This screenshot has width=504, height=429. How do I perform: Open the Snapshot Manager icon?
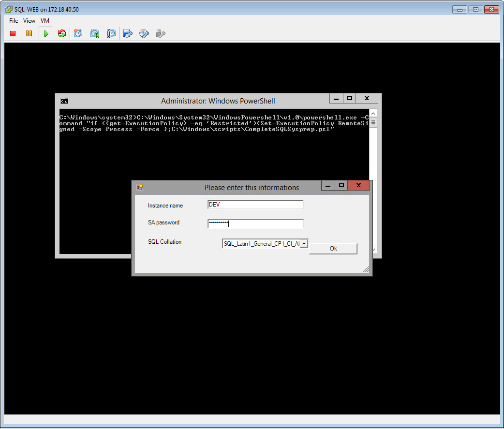(111, 33)
